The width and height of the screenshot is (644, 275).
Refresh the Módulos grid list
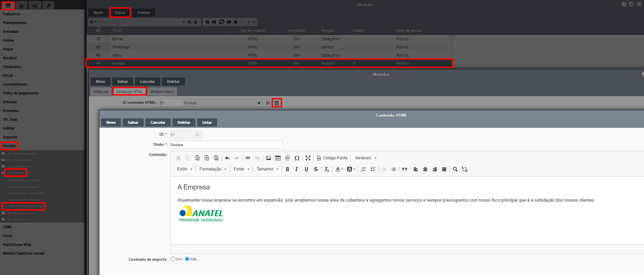click(221, 22)
